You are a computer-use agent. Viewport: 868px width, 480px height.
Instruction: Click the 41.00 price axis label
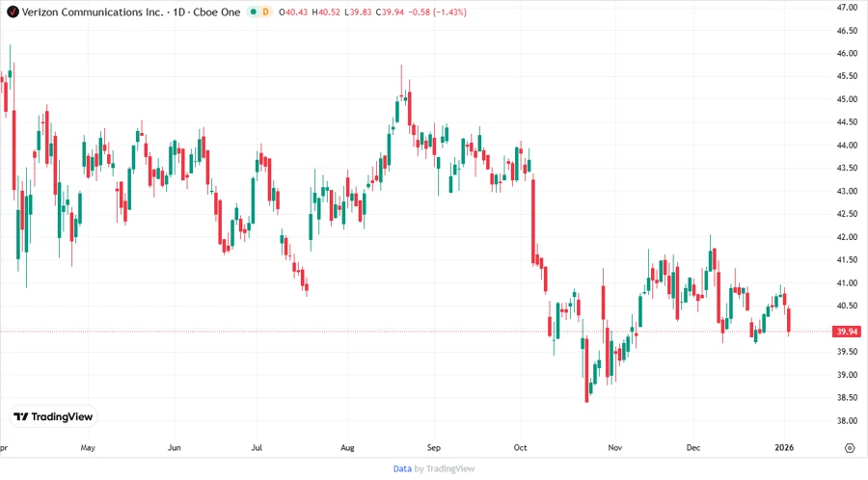click(x=847, y=282)
